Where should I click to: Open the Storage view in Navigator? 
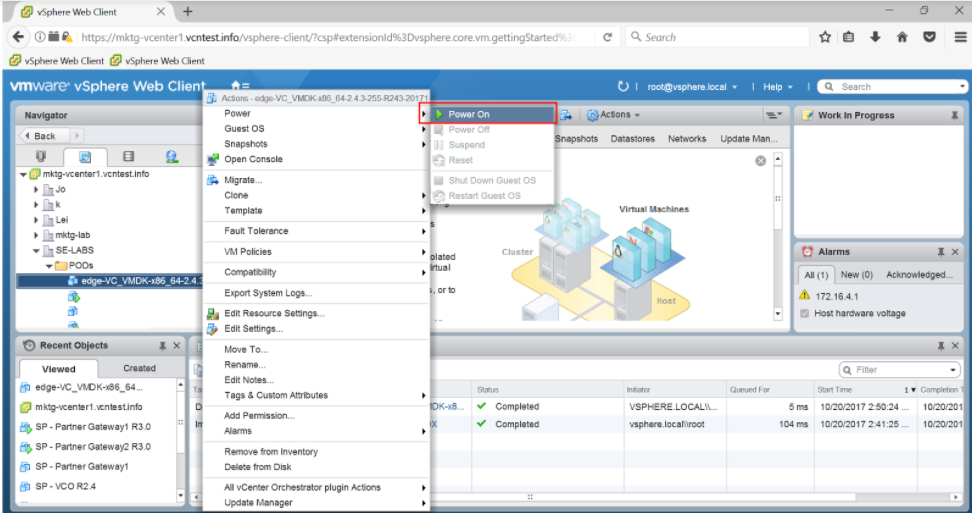[x=128, y=157]
